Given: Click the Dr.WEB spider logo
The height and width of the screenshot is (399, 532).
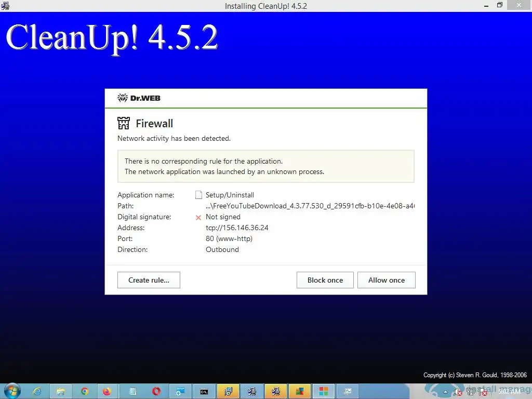Looking at the screenshot, I should pos(122,98).
